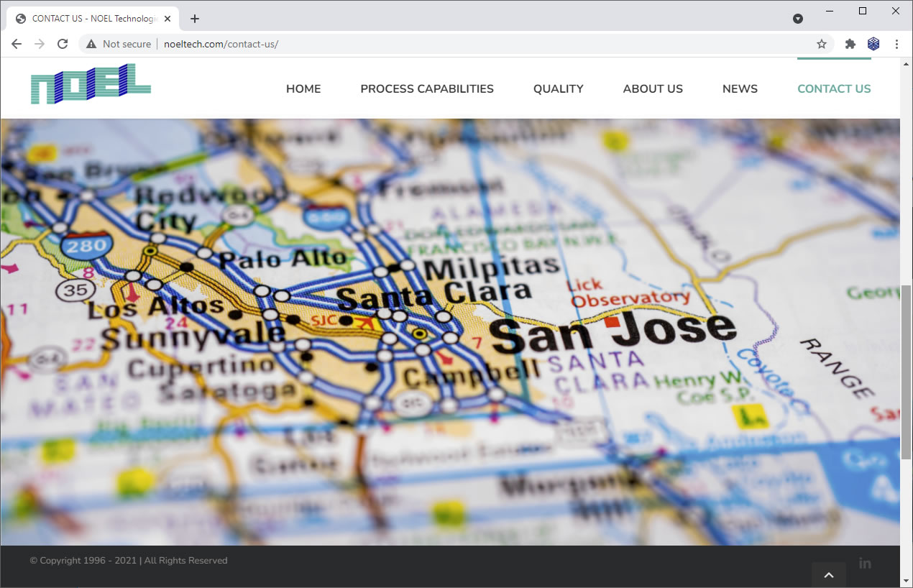Screen dimensions: 913x588
Task: Expand the circled down-arrow in the title bar
Action: (798, 19)
